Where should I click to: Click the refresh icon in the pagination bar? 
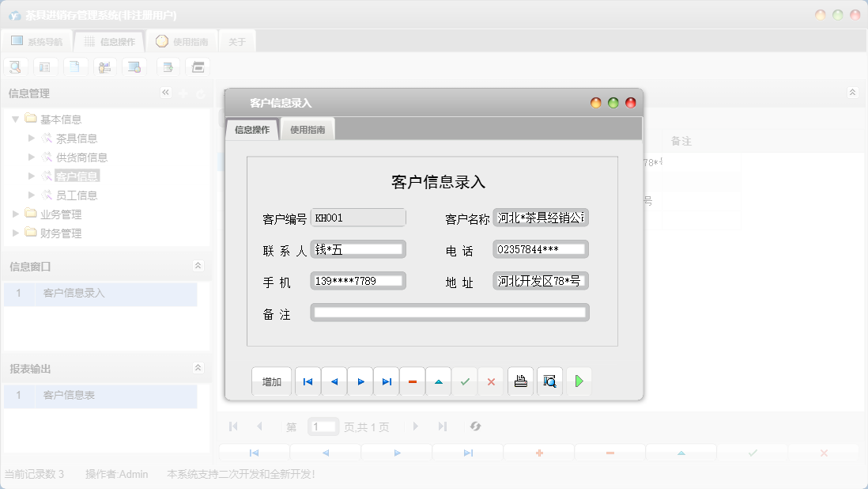[x=475, y=426]
